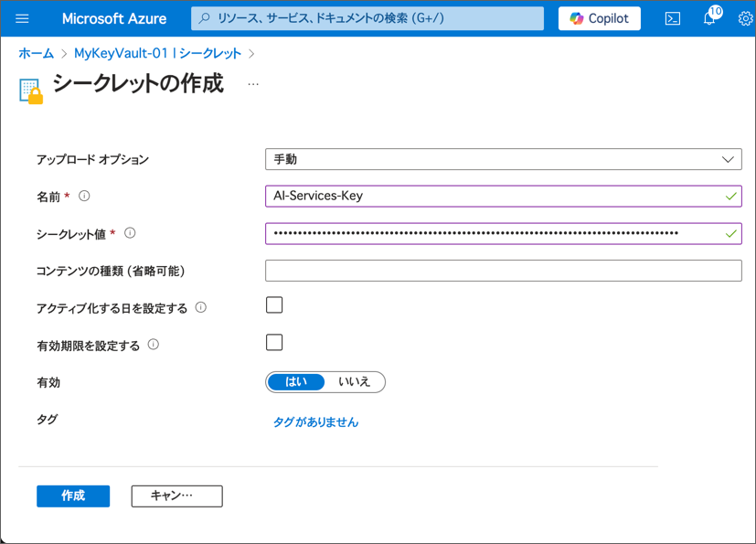The height and width of the screenshot is (544, 756).
Task: Open the notifications bell
Action: [709, 18]
